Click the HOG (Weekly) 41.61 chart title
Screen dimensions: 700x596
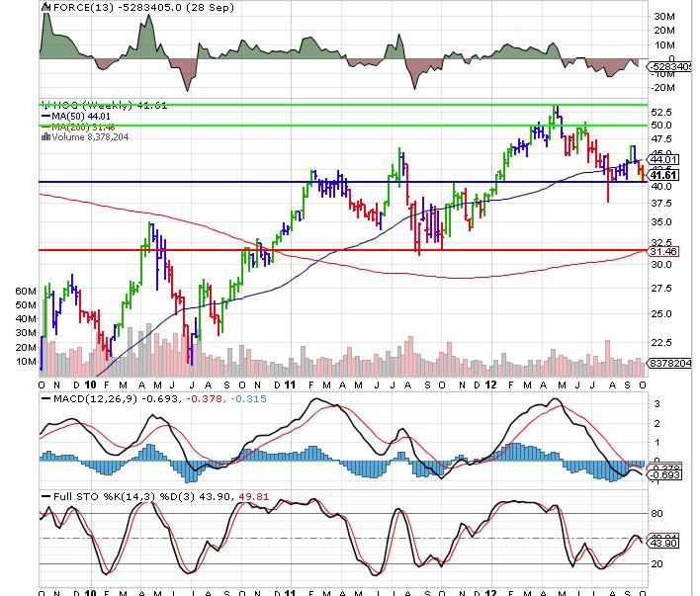pos(105,106)
